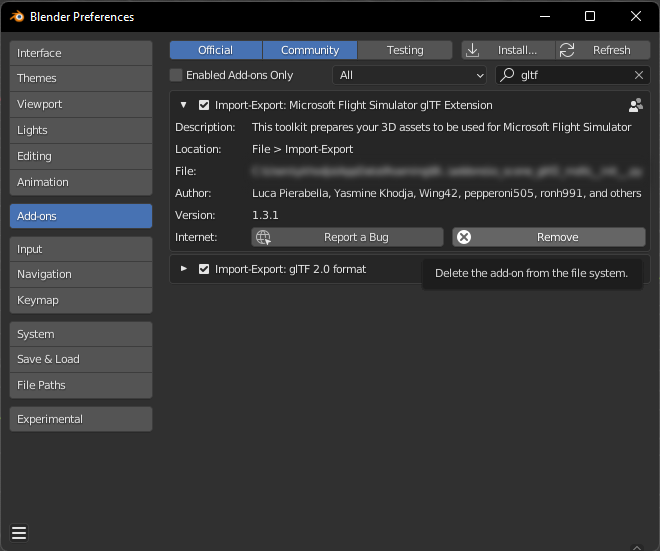Click the Report a Bug button
This screenshot has height=551, width=660.
[347, 237]
